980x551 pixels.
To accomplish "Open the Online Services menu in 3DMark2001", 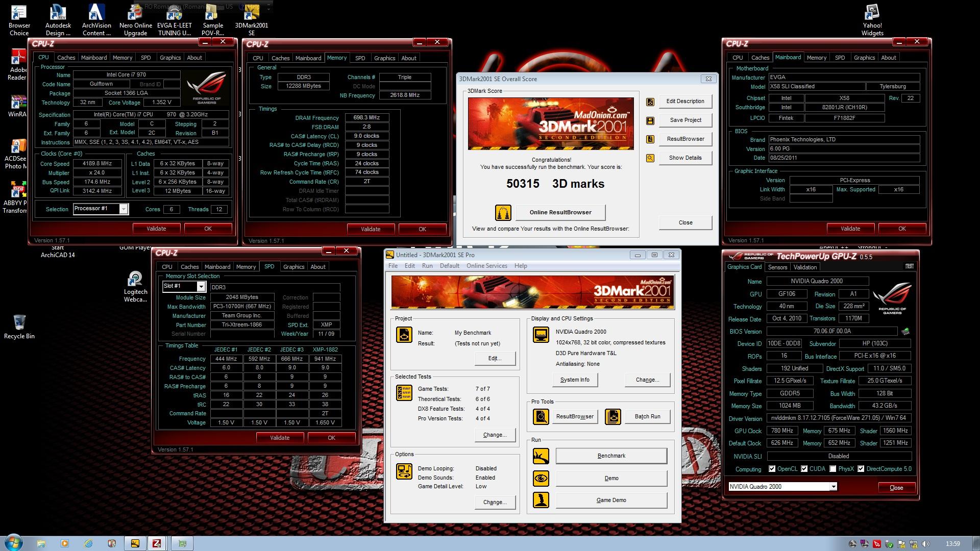I will (486, 266).
